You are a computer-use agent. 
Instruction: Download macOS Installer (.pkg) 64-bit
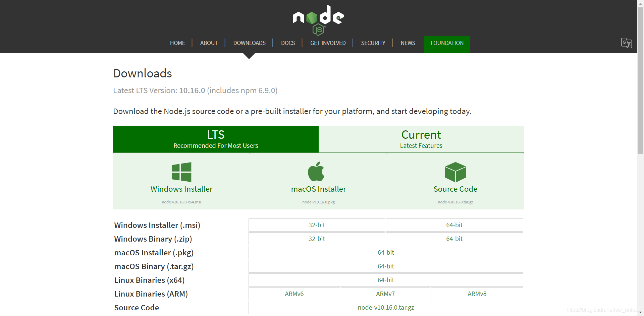point(386,252)
